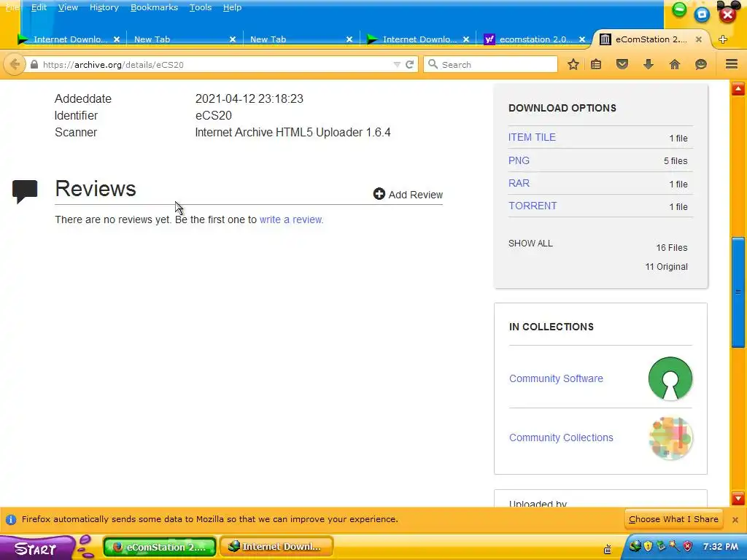Switch to the first Internet Download tab

[69, 39]
